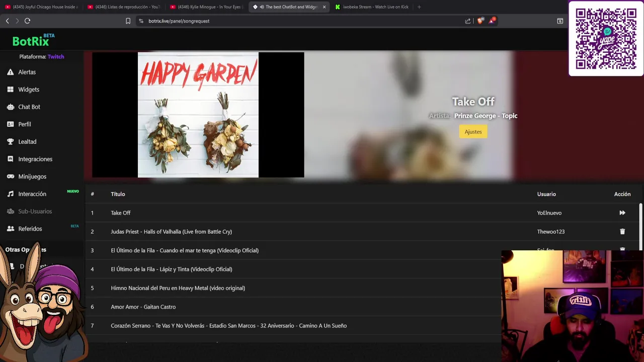Mute the BotRix tab audio icon
This screenshot has width=644, height=362.
click(262, 7)
